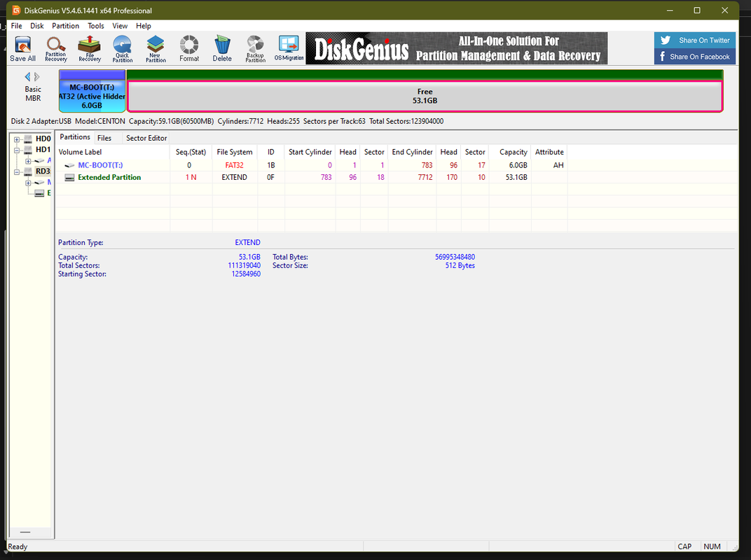Click the DiskGenius banner advertisement

click(457, 48)
